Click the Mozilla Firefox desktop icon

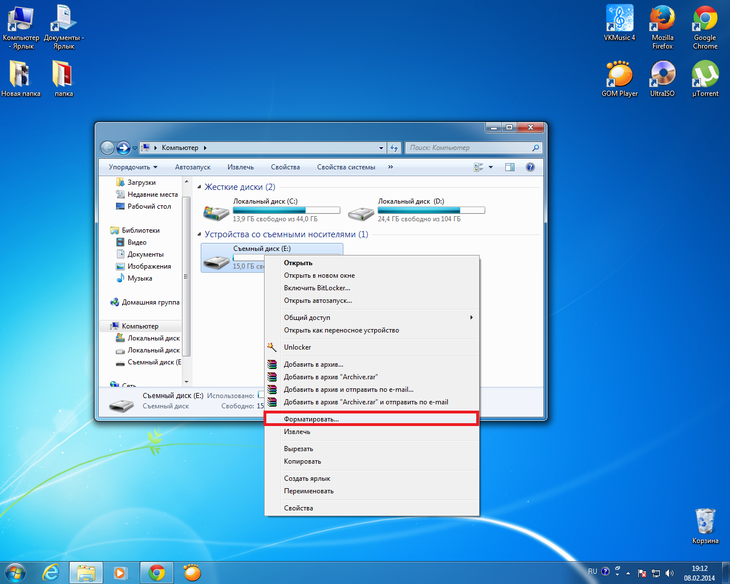click(x=662, y=27)
